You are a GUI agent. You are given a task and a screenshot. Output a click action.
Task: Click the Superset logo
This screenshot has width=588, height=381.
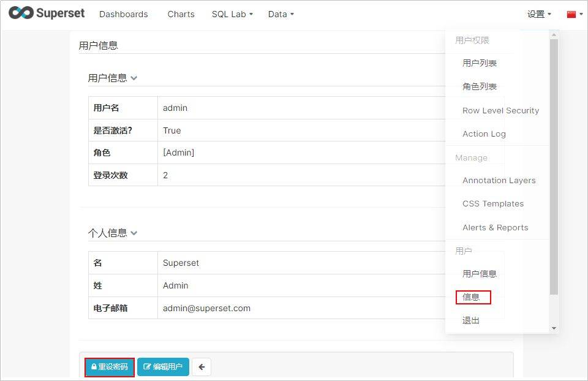point(47,13)
